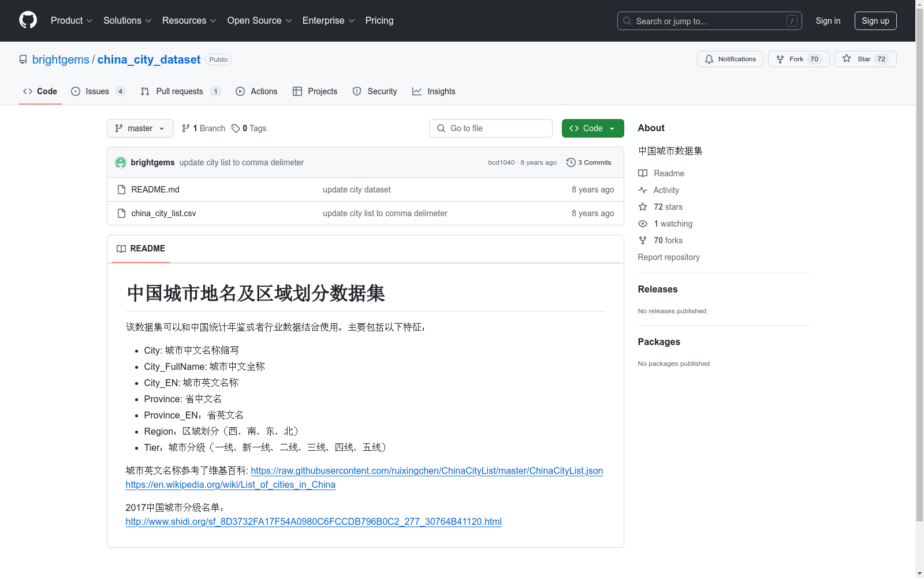Click the magnifier icon in Go to file
The width and height of the screenshot is (924, 578).
[441, 128]
